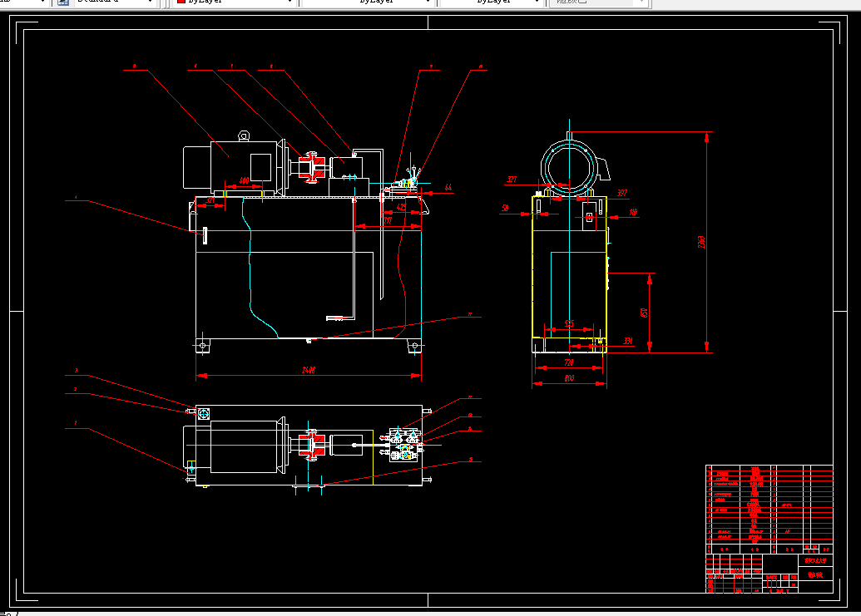Select the 64 dimension beside the valve
The image size is (861, 616).
(448, 188)
